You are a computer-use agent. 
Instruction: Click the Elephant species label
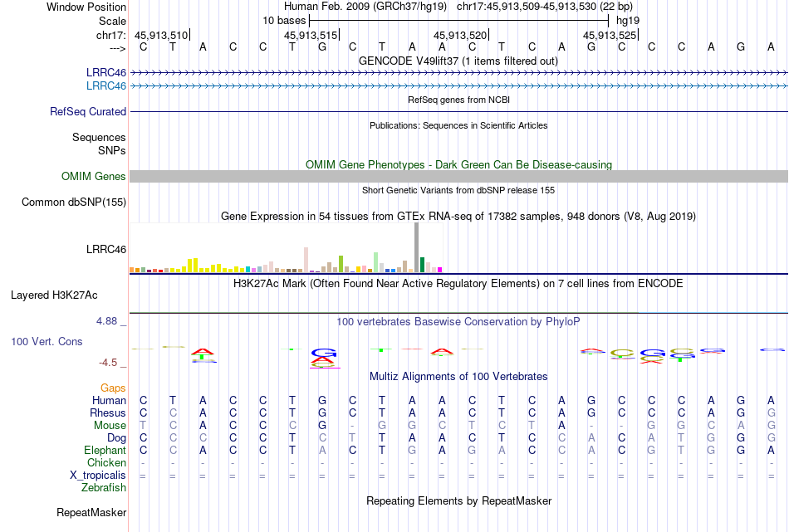(105, 450)
